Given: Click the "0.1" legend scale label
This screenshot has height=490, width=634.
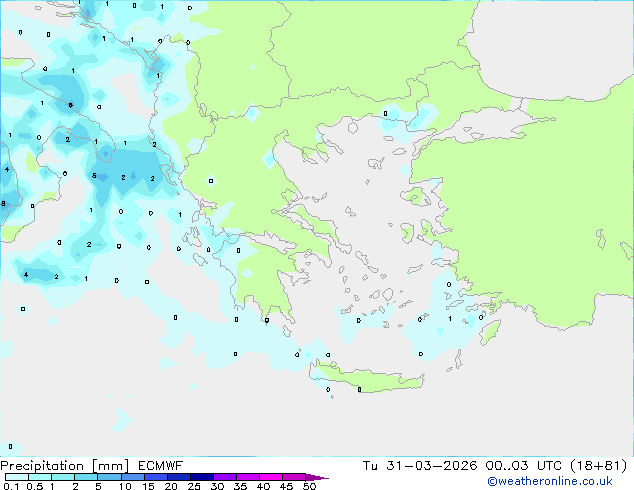Looking at the screenshot, I should [11, 486].
